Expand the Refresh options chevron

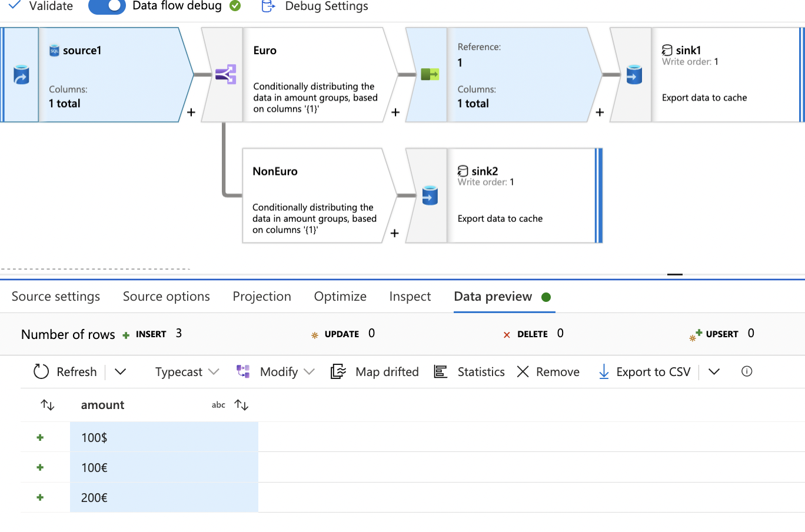coord(121,372)
